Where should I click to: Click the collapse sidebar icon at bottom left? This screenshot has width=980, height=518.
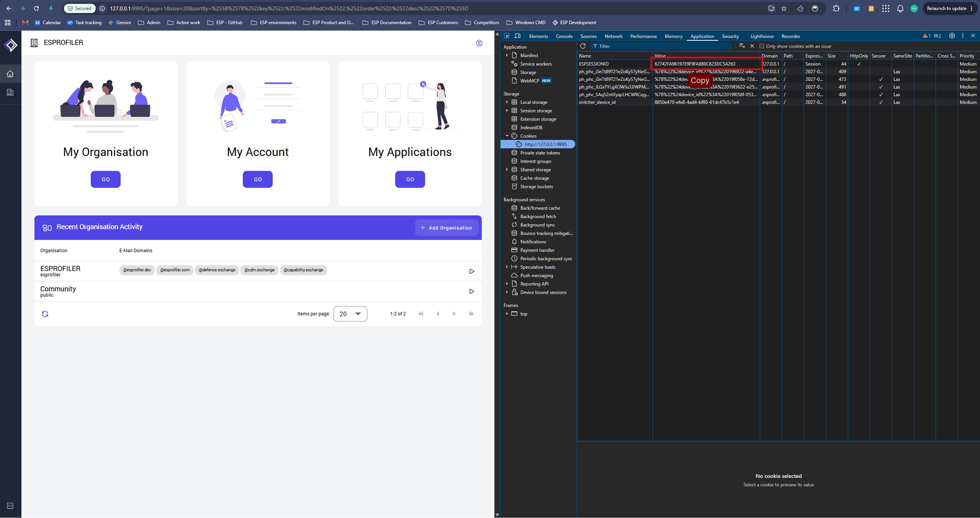pyautogui.click(x=10, y=506)
